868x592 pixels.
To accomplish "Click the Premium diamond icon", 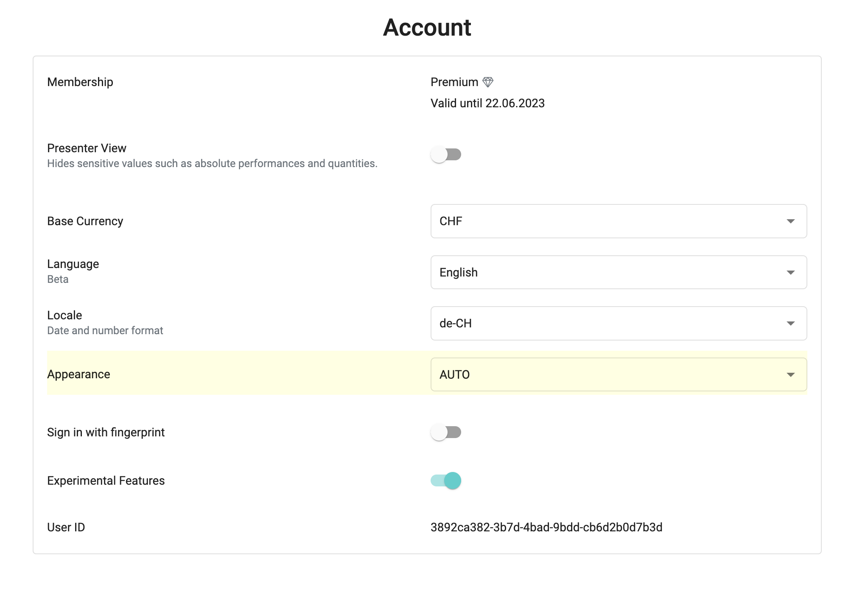I will (x=488, y=82).
